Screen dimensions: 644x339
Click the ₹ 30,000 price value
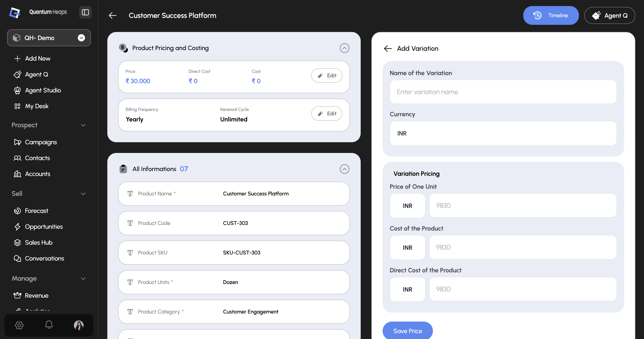(138, 81)
